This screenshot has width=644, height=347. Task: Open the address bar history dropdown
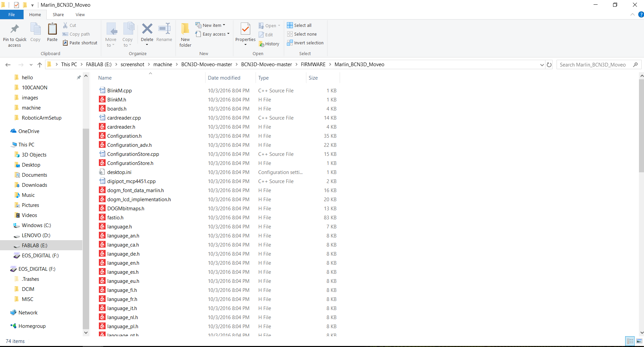tap(542, 64)
